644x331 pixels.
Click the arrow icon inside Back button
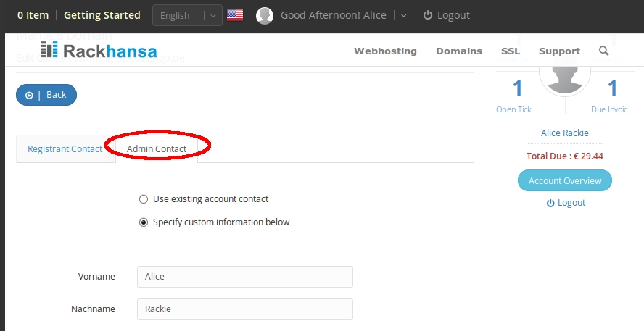click(x=29, y=95)
